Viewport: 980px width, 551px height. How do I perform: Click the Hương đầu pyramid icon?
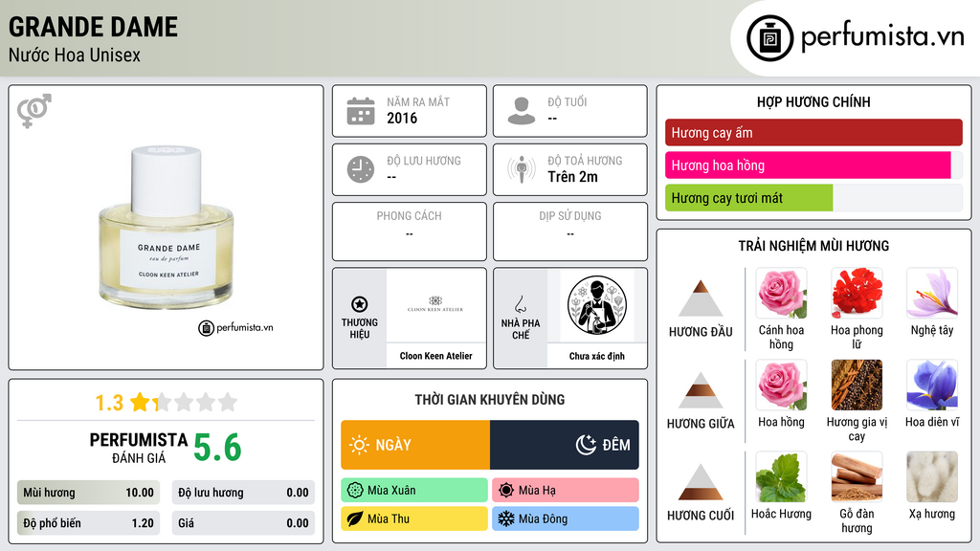click(x=701, y=298)
